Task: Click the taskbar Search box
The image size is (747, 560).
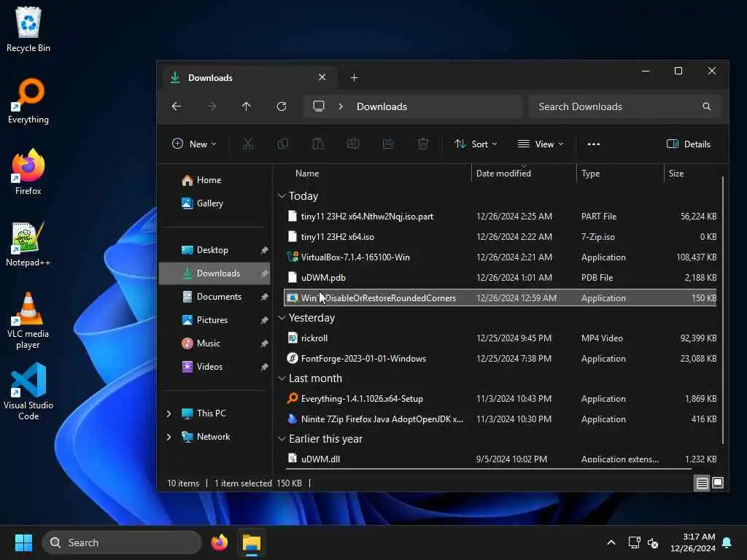Action: [x=122, y=542]
